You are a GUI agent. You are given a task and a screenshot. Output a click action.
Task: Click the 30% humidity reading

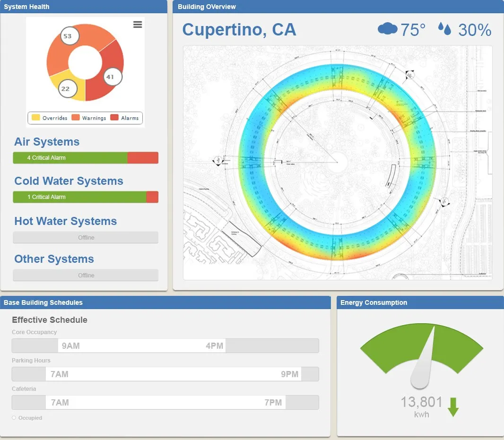click(x=475, y=30)
